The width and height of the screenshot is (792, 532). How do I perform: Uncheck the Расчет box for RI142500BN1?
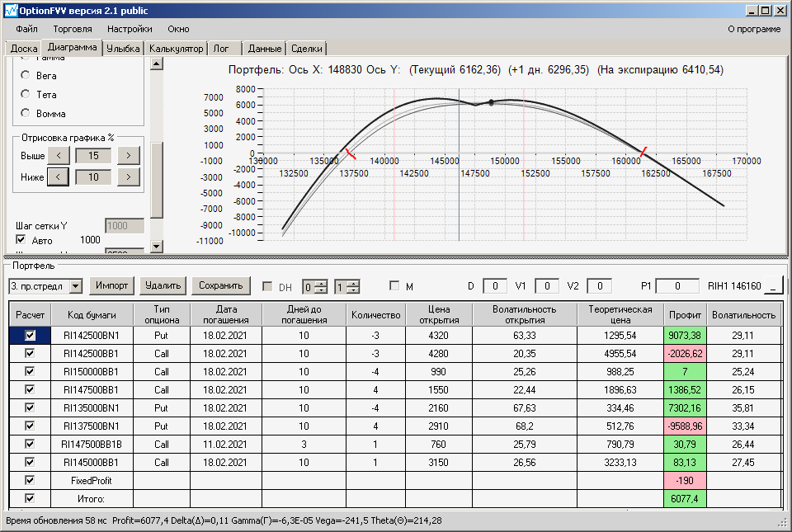click(x=31, y=336)
